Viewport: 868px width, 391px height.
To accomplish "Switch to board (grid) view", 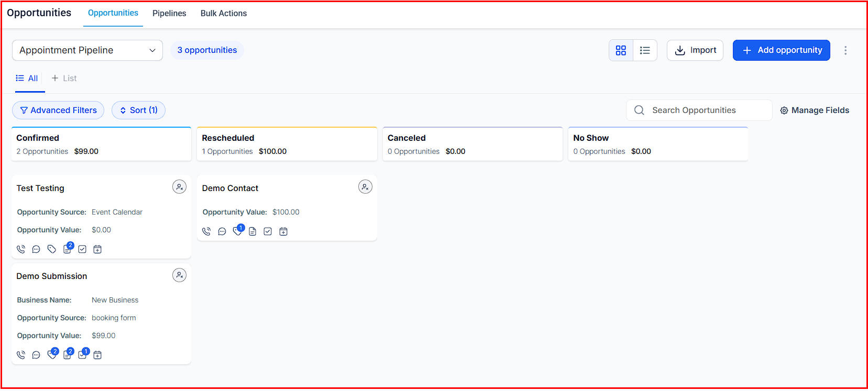I will click(x=621, y=50).
